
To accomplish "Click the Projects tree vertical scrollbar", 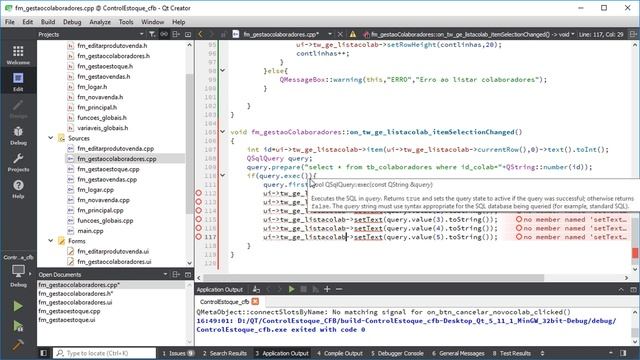I will (189, 143).
